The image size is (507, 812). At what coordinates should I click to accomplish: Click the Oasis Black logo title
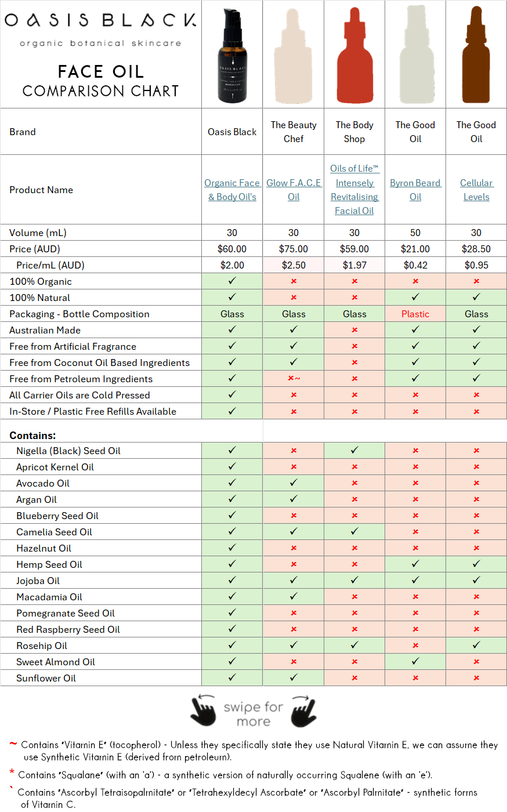(100, 21)
